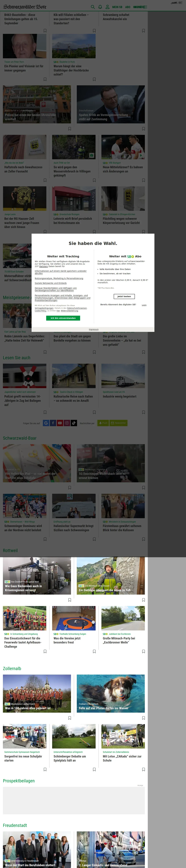Open MEIN SB in the header
The width and height of the screenshot is (186, 868).
point(117,7)
